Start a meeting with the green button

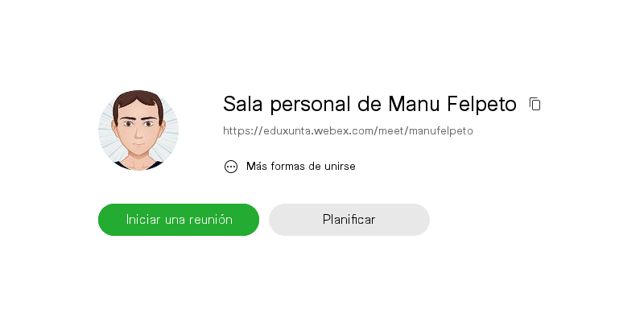179,220
